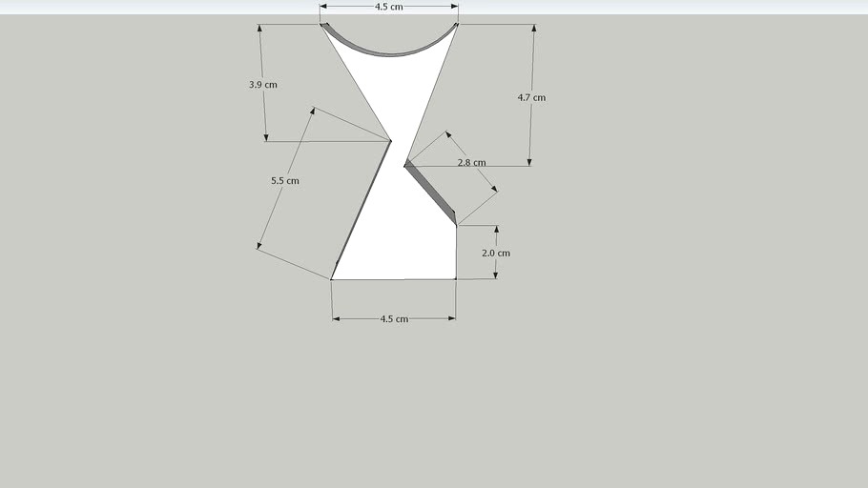
Task: Select the 4.7 cm dimension label
Action: point(531,97)
